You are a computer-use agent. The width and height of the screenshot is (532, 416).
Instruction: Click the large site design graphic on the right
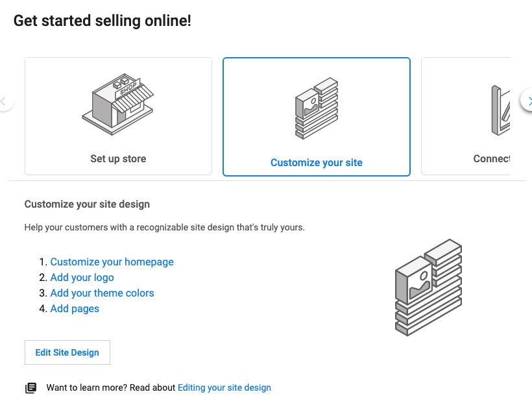click(428, 288)
